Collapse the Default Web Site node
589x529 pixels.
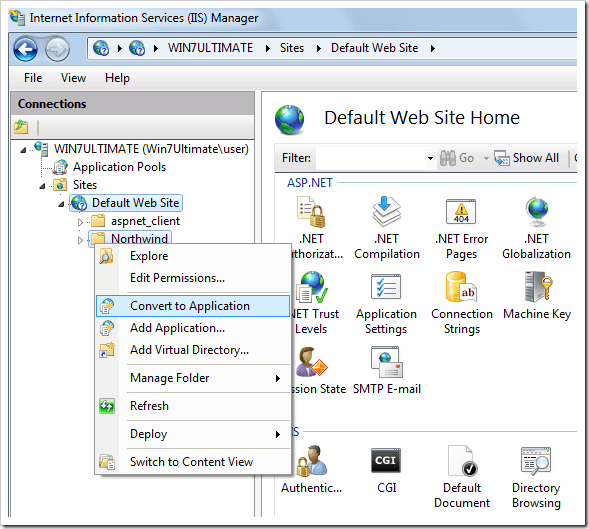pyautogui.click(x=61, y=204)
